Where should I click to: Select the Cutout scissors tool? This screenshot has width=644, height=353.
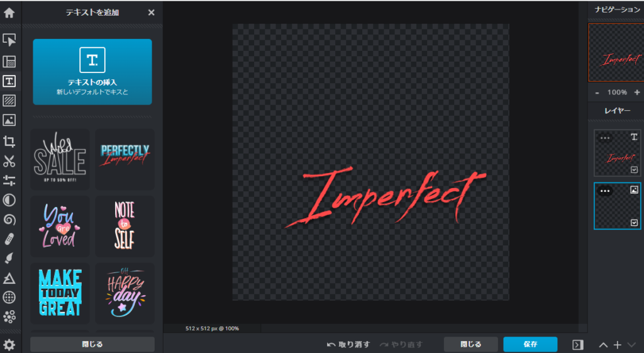tap(9, 161)
